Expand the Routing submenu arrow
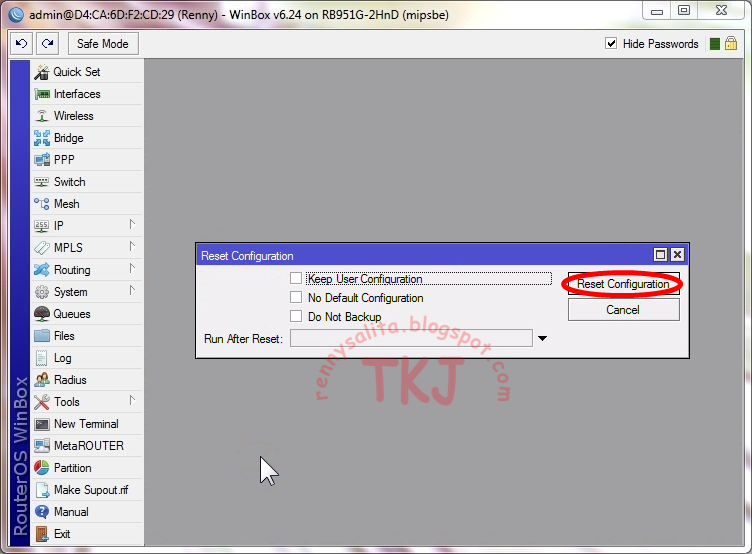The width and height of the screenshot is (752, 554). point(132,269)
